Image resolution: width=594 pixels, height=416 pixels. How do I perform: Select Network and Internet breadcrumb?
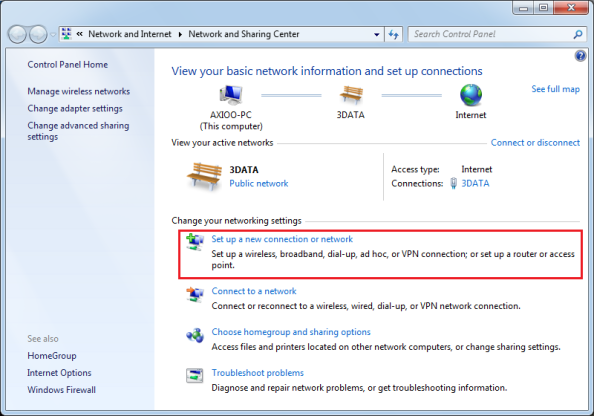(130, 34)
